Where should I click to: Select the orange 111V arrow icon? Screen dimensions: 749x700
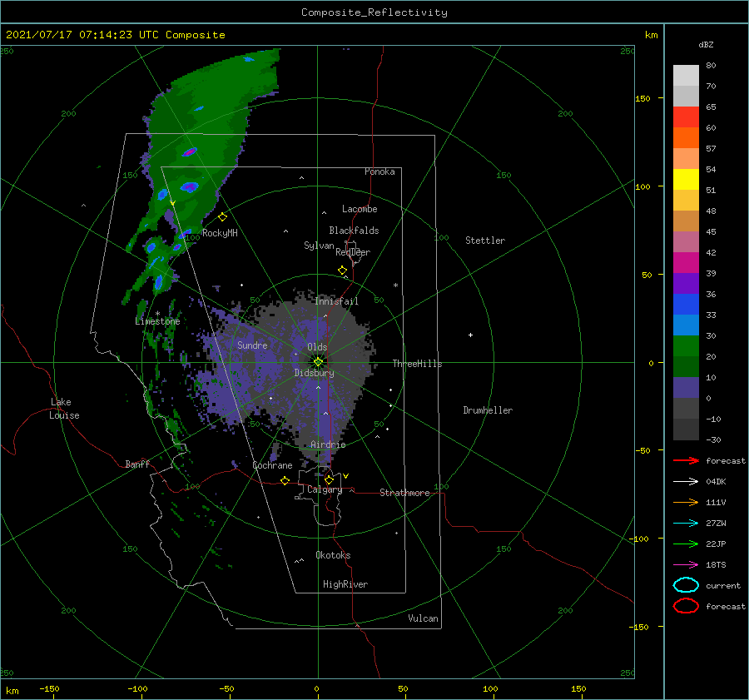[x=686, y=502]
